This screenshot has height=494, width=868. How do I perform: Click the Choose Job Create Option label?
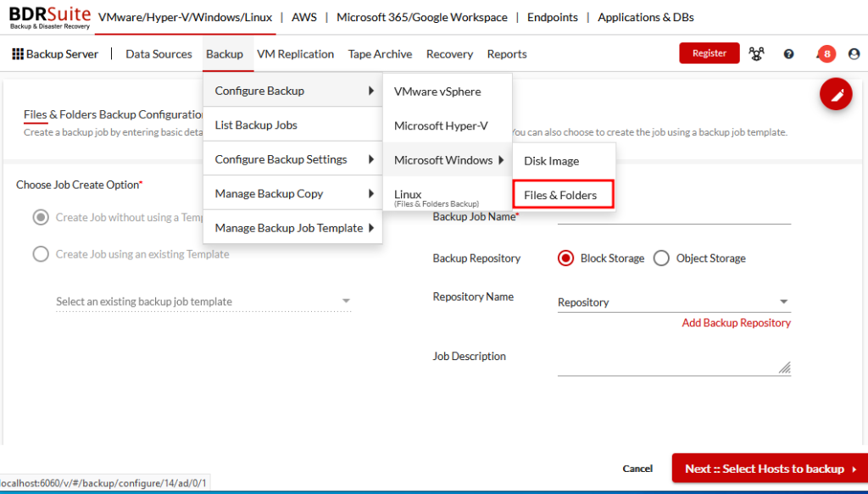80,185
